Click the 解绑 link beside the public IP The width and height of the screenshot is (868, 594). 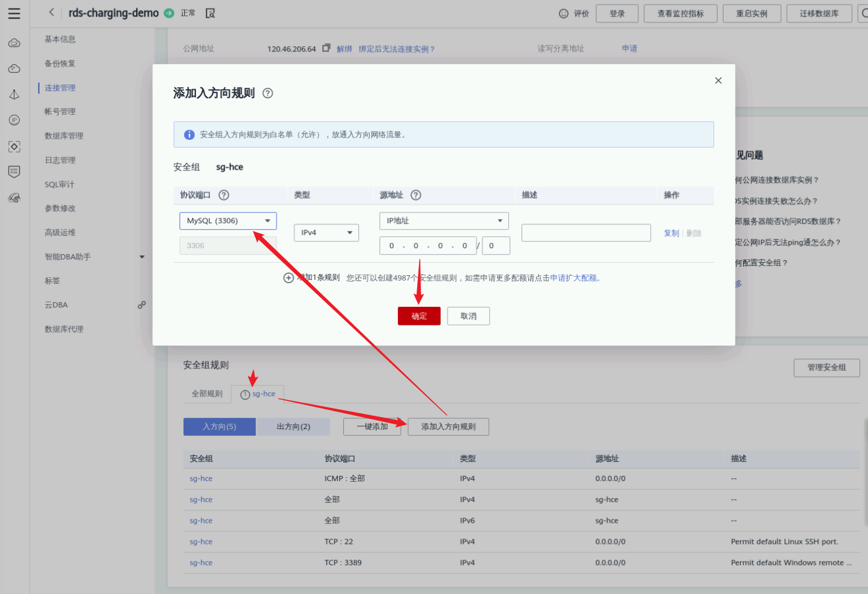pos(345,49)
